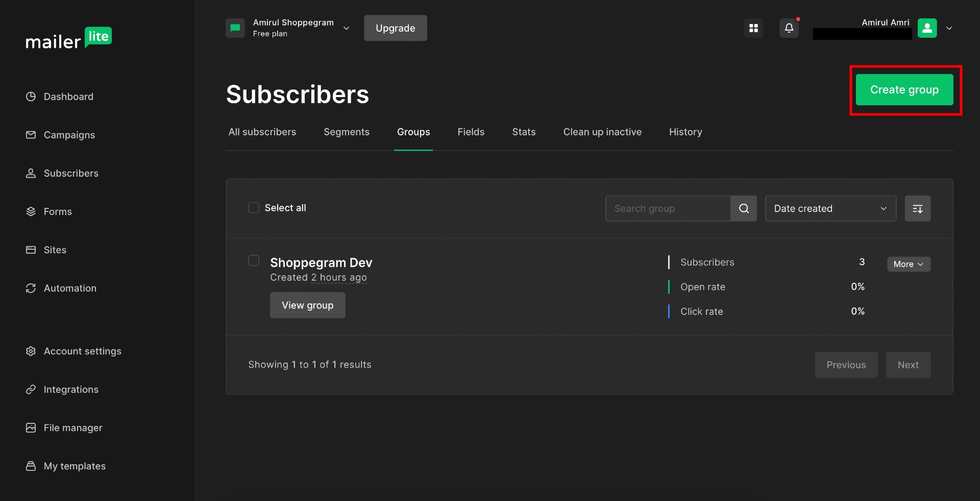Click the Upgrade button

[x=395, y=28]
